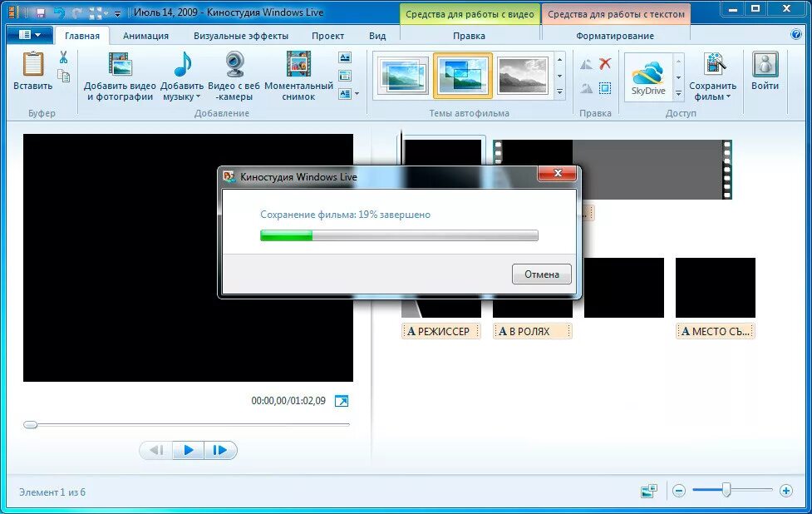
Task: Click the next frame playback button
Action: click(220, 450)
